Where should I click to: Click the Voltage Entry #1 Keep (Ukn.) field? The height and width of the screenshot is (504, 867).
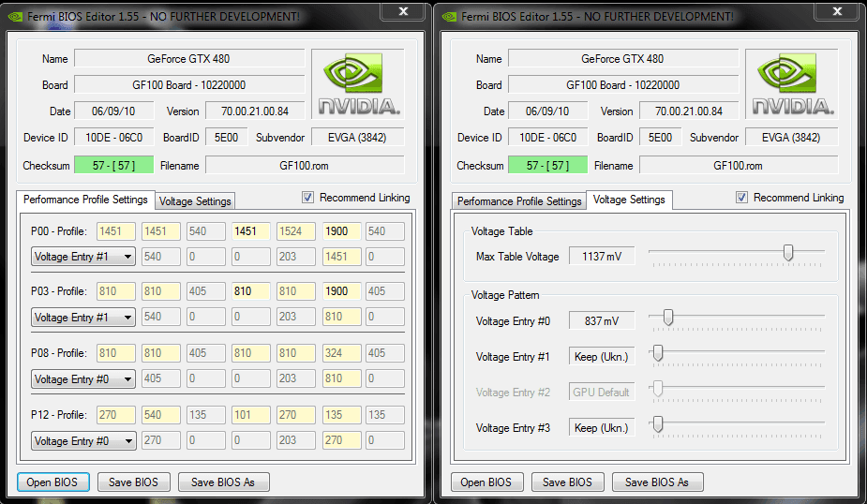[602, 357]
